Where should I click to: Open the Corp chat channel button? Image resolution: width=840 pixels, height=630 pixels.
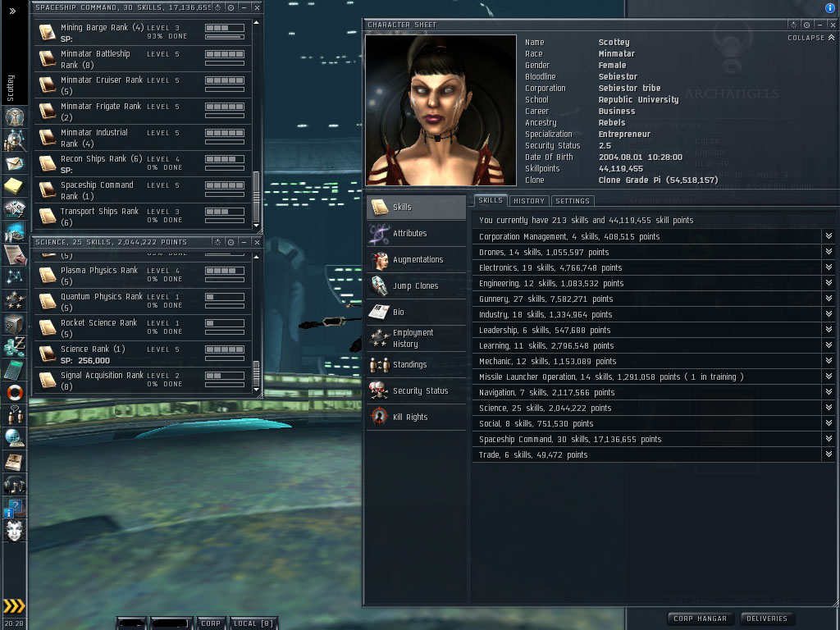211,623
